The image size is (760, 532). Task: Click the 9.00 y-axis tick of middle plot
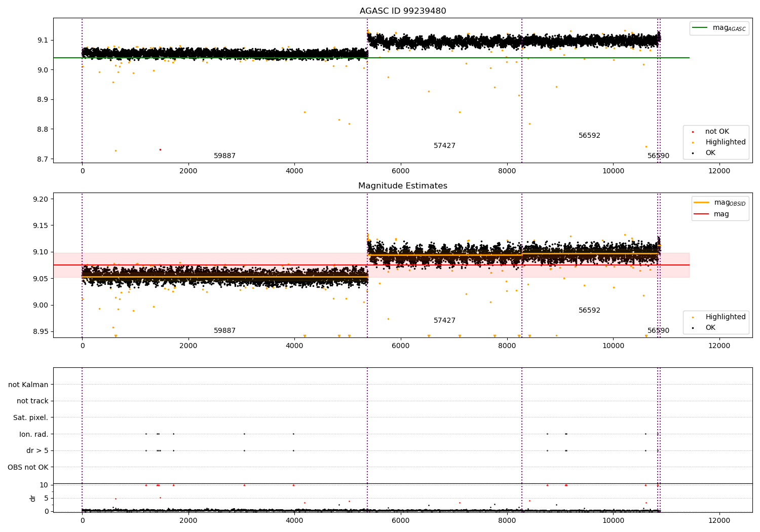coord(41,305)
